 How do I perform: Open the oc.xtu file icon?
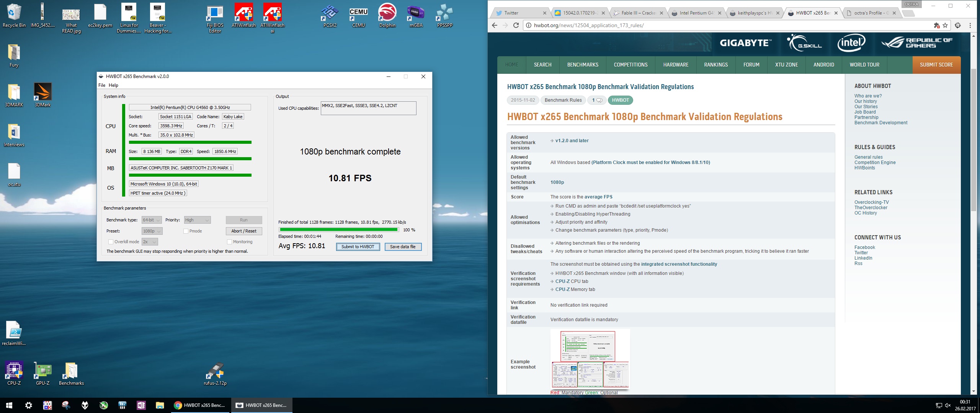pos(14,175)
